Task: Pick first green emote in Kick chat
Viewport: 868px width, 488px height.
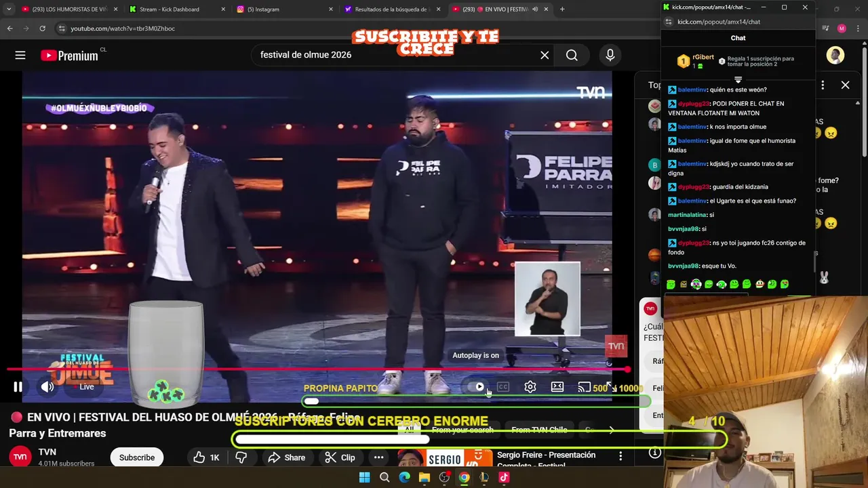Action: coord(671,284)
